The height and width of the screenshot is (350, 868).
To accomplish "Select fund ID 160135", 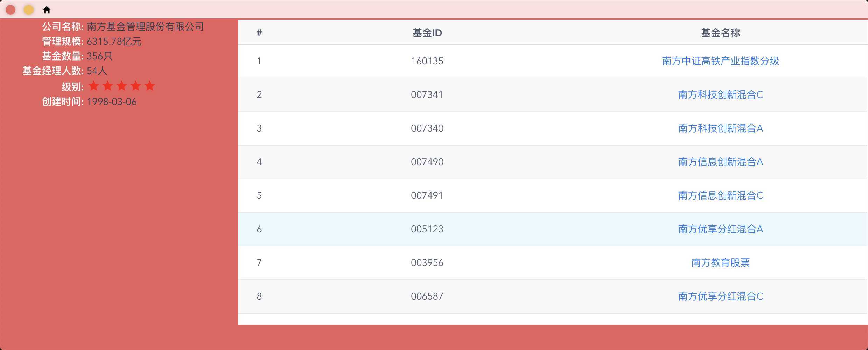I will click(427, 61).
